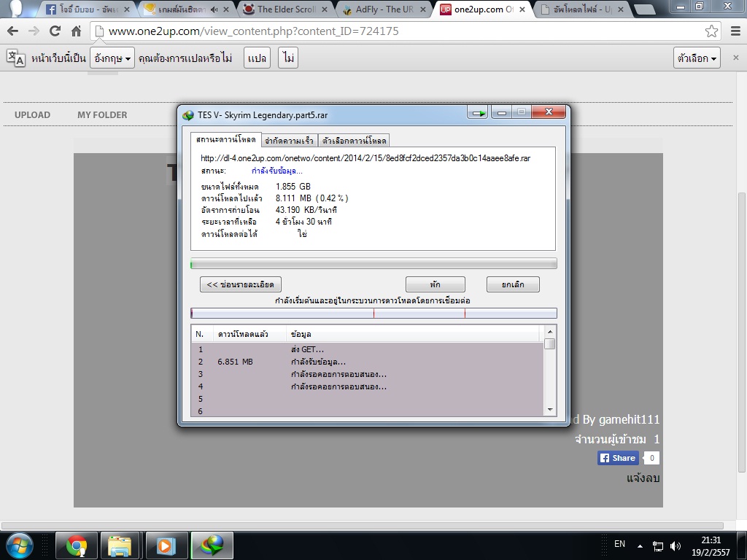Switch to The Elder Scrolls tab
Image resolution: width=747 pixels, height=560 pixels.
pyautogui.click(x=285, y=9)
